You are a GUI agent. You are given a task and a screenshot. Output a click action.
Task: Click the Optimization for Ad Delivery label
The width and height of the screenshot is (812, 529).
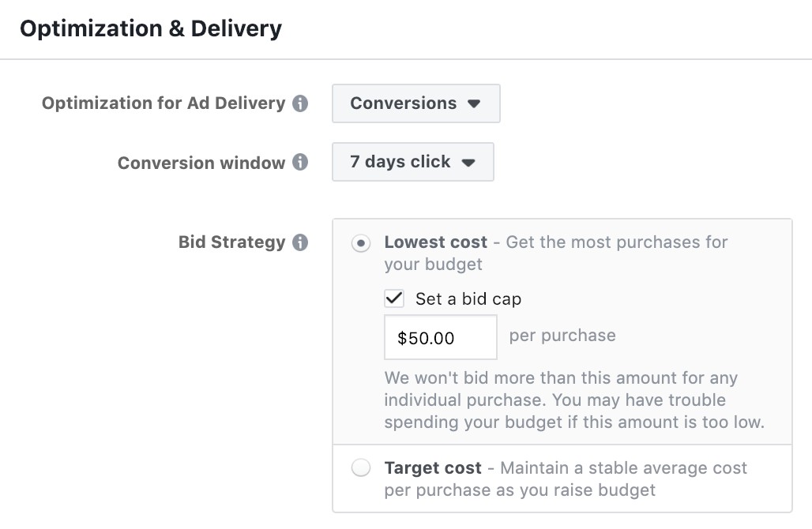pos(164,103)
